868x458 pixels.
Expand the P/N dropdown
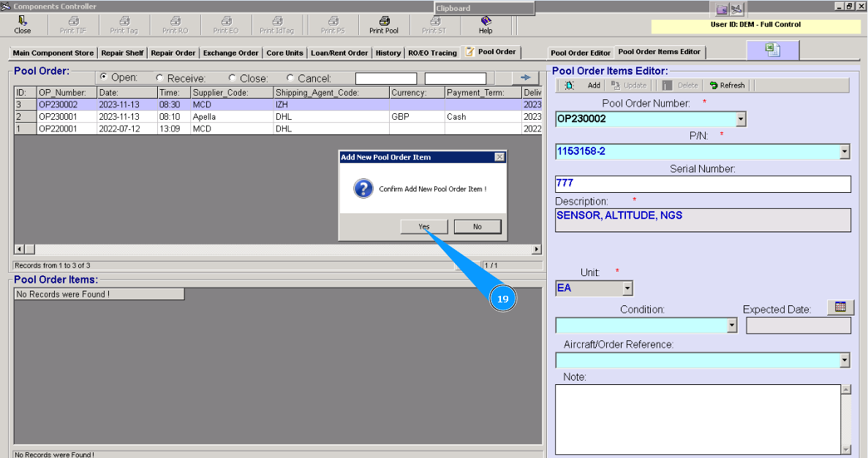coord(844,151)
